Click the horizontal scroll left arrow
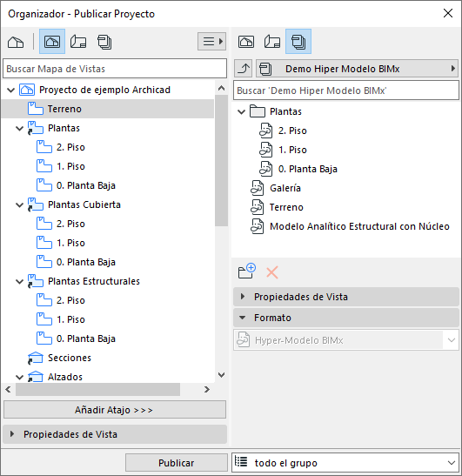Viewport: 462px width, 476px height. point(8,389)
